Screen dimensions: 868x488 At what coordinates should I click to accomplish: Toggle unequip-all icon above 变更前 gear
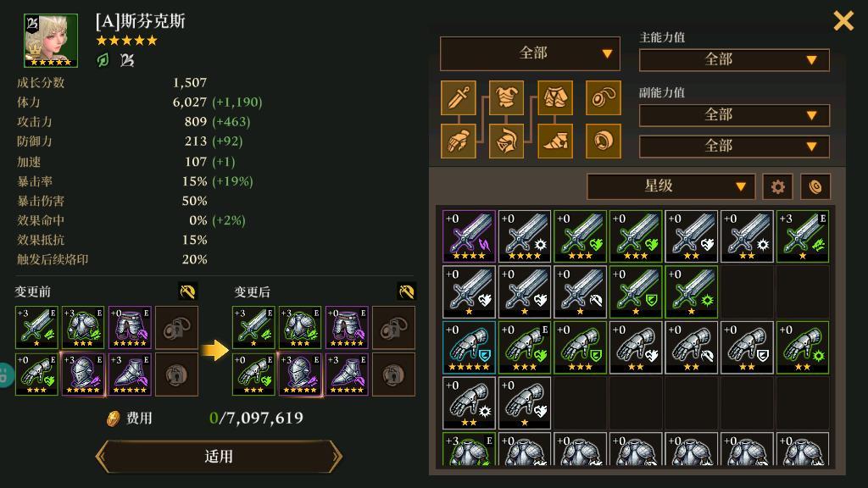tap(187, 291)
